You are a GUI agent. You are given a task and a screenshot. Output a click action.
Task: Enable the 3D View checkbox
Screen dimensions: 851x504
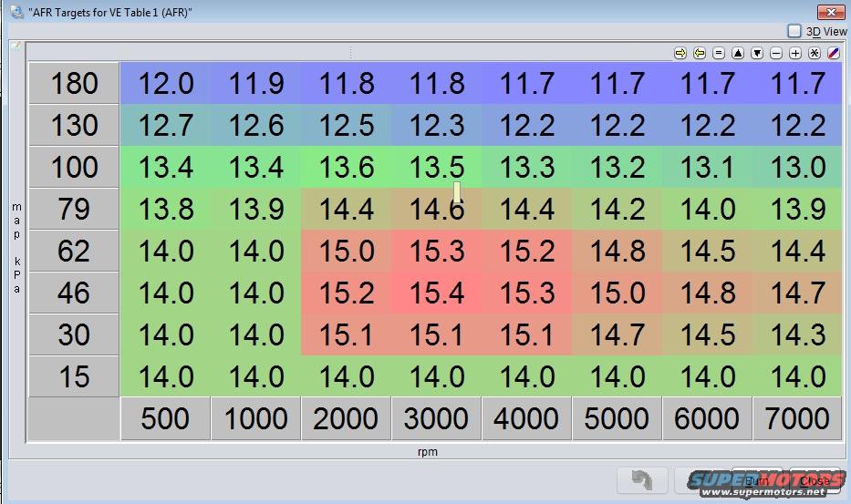[794, 31]
